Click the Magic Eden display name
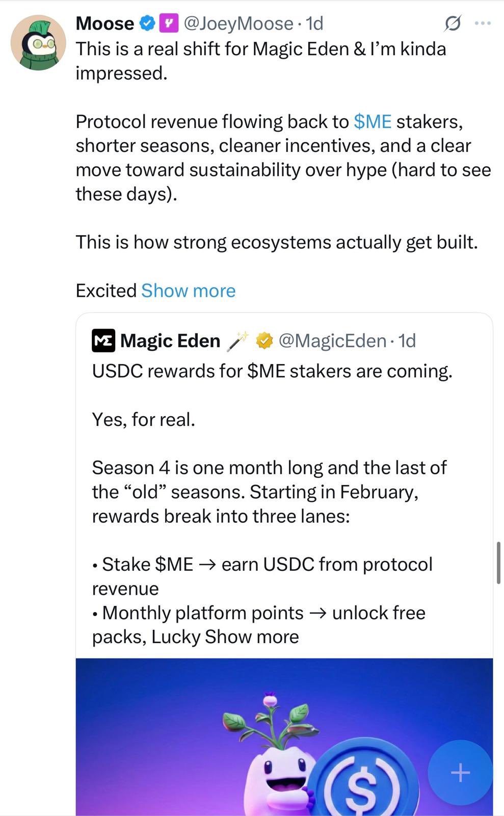Viewport: 504px width, 816px height. tap(170, 341)
